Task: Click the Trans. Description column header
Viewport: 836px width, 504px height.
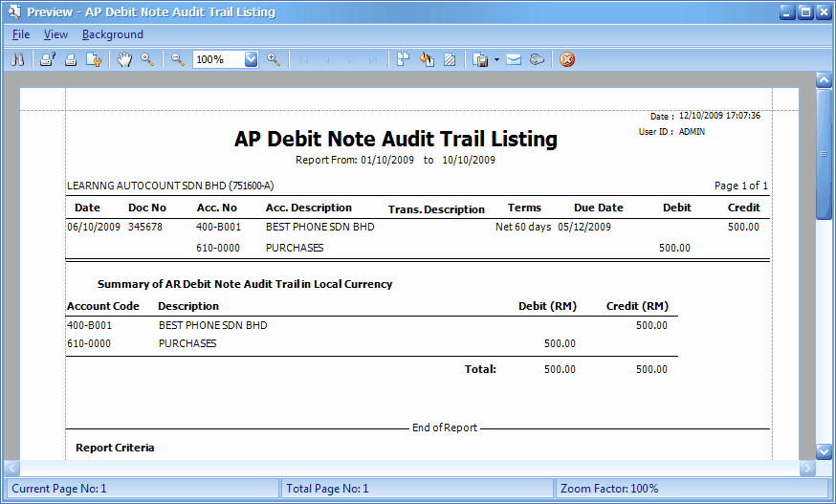Action: [436, 209]
